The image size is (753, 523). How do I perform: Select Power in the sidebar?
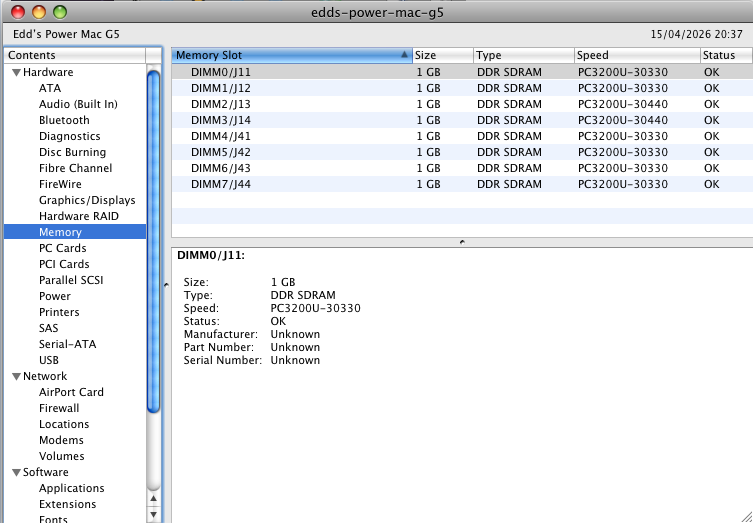(x=55, y=296)
